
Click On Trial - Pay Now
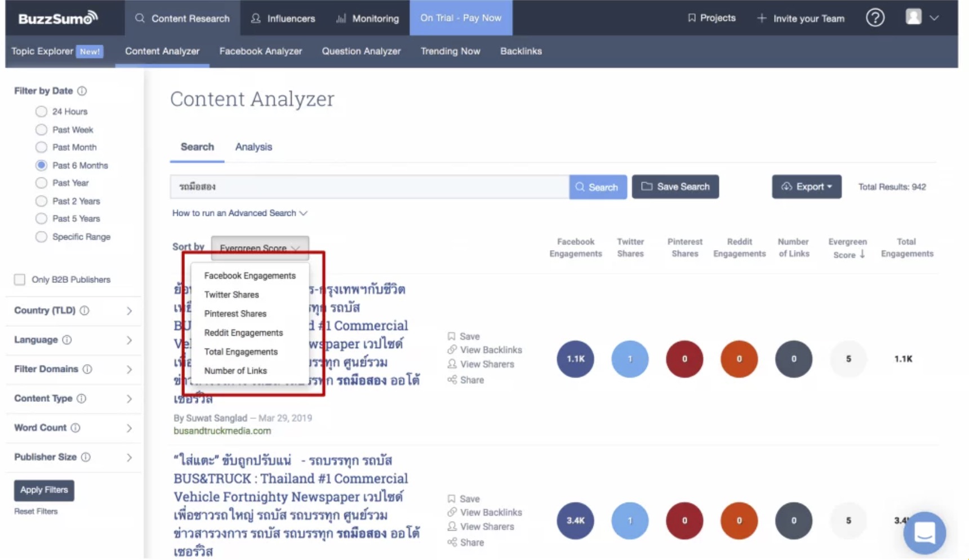tap(461, 18)
